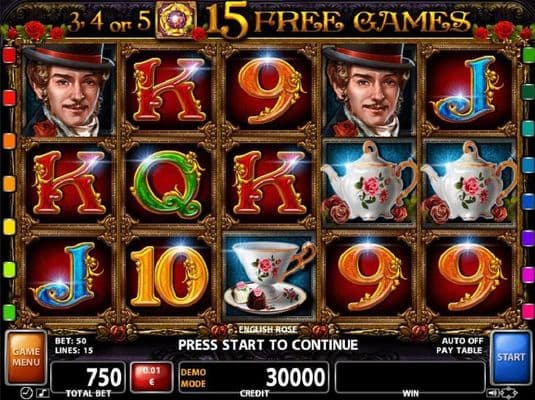Click the top green payline marker on right
Screen dimensions: 535x400
pyautogui.click(x=529, y=55)
